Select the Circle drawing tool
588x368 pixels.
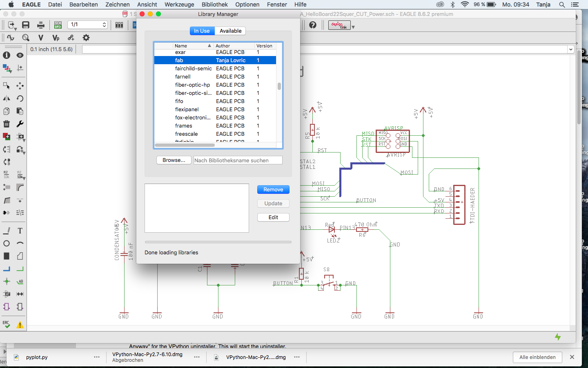7,243
